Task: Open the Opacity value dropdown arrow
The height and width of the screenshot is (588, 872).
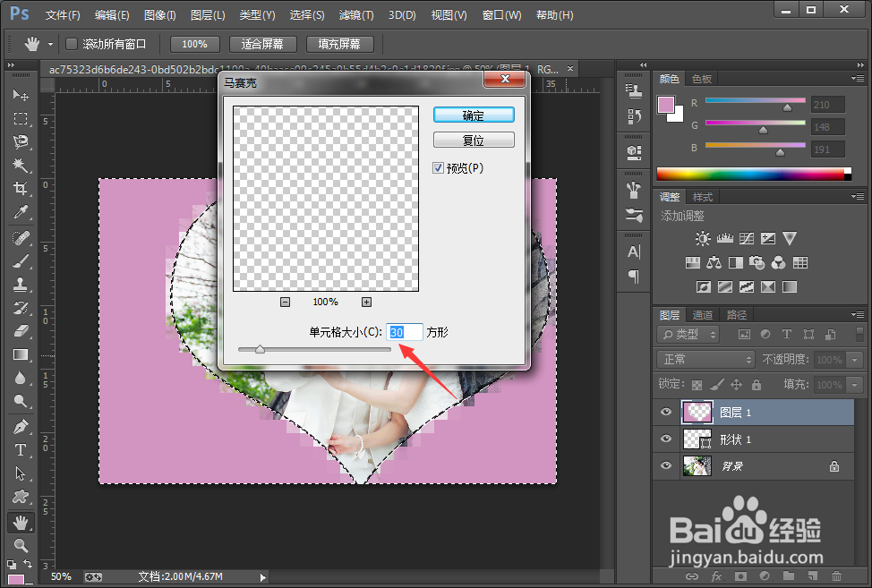Action: coord(855,360)
